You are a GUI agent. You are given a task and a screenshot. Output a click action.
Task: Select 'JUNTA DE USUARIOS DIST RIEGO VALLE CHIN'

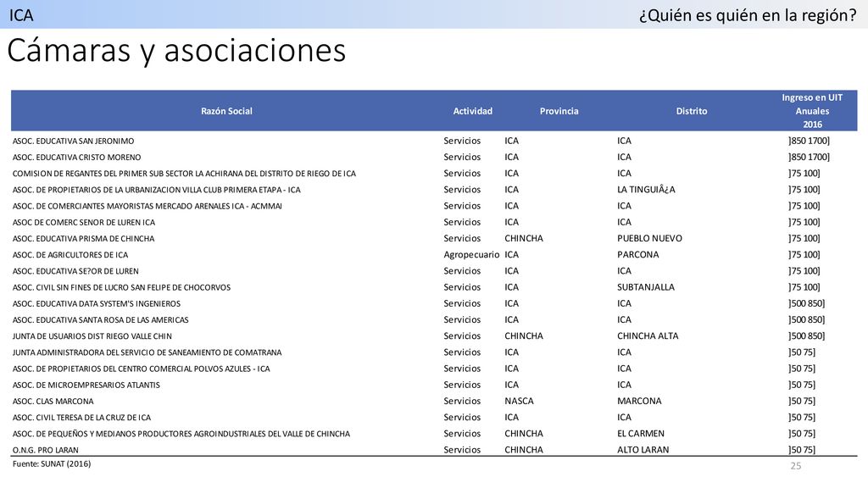pos(92,336)
